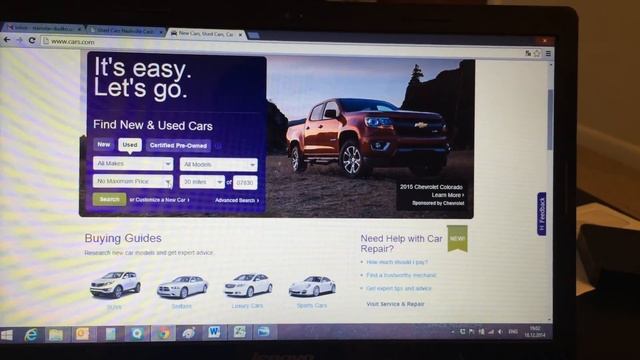Open a new Chrome tab
Screen dimensions: 640x360
[254, 36]
